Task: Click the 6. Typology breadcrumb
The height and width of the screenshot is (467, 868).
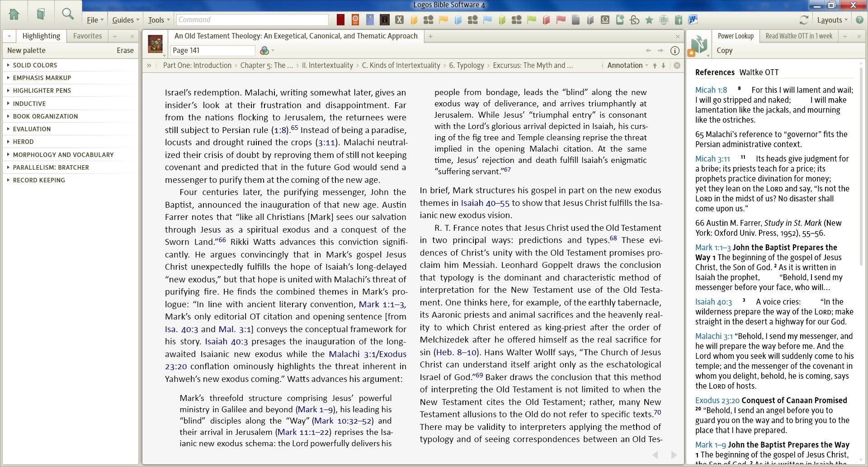Action: point(467,65)
